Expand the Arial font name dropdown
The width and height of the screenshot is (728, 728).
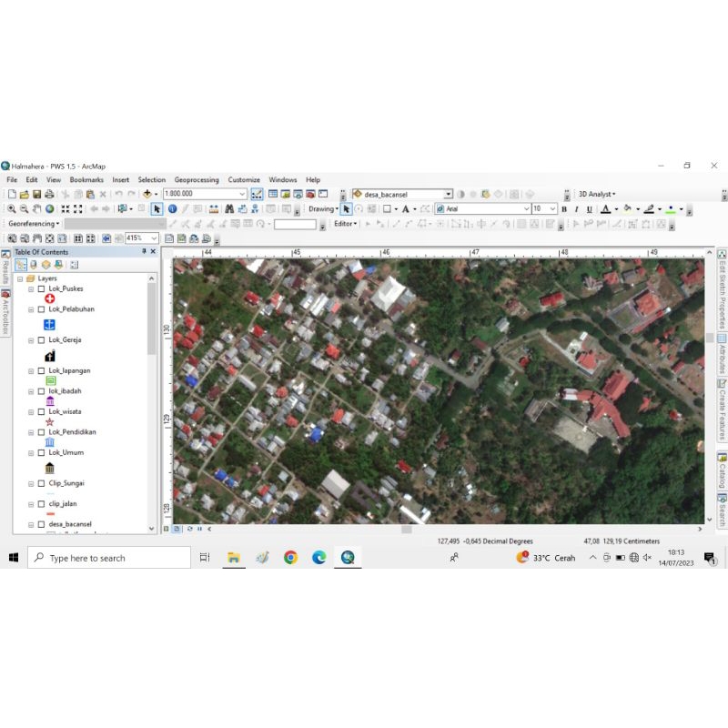click(x=526, y=209)
